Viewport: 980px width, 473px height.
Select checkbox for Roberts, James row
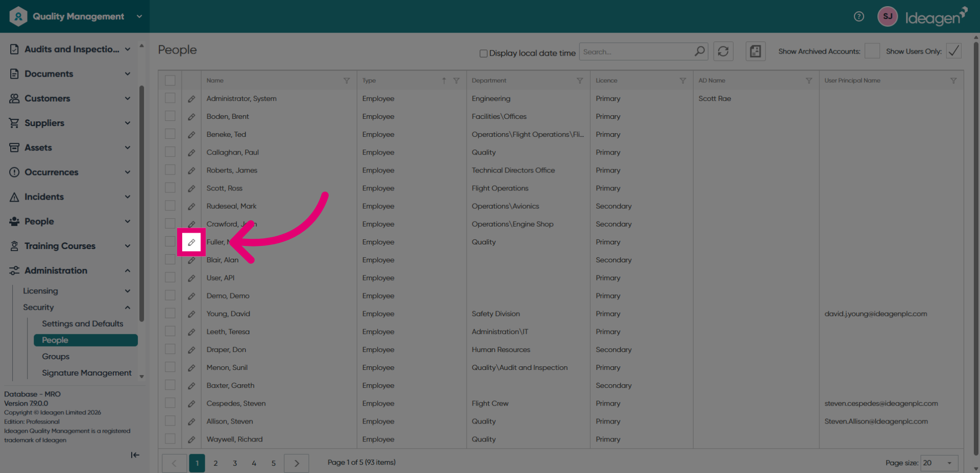170,170
